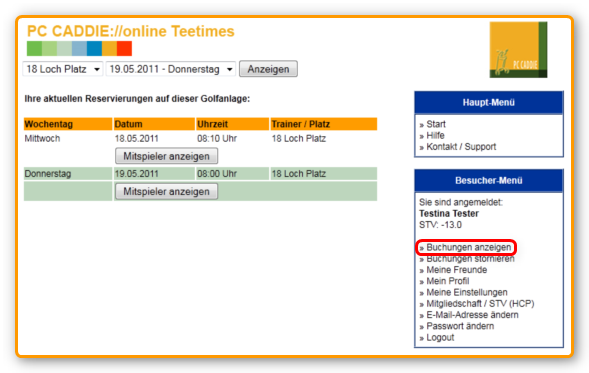Open the 18 Loch Platz course dropdown
The image size is (589, 373).
[63, 69]
